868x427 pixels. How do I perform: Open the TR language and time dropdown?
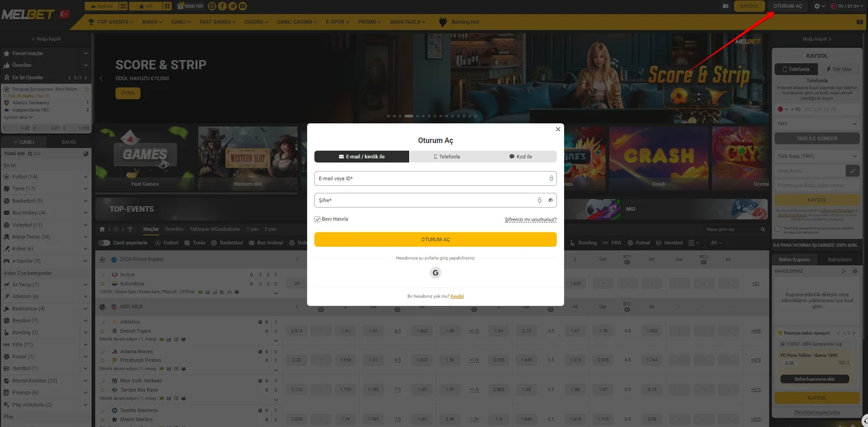[x=847, y=6]
